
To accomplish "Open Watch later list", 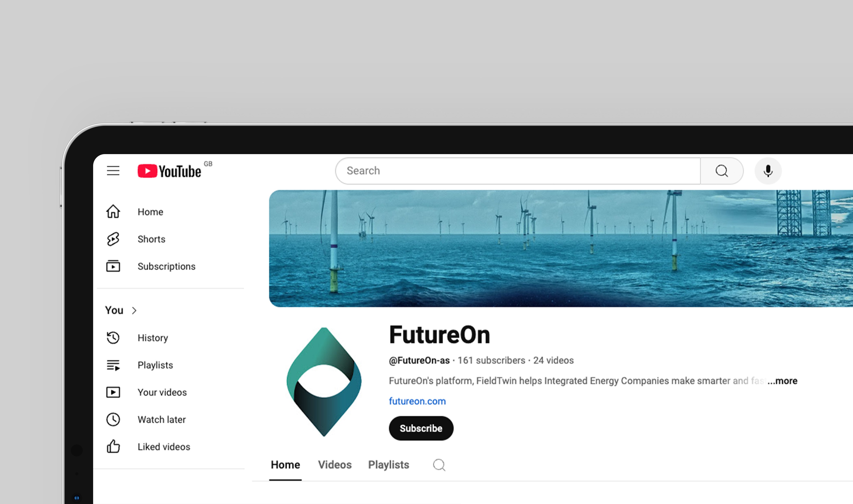I will (161, 419).
